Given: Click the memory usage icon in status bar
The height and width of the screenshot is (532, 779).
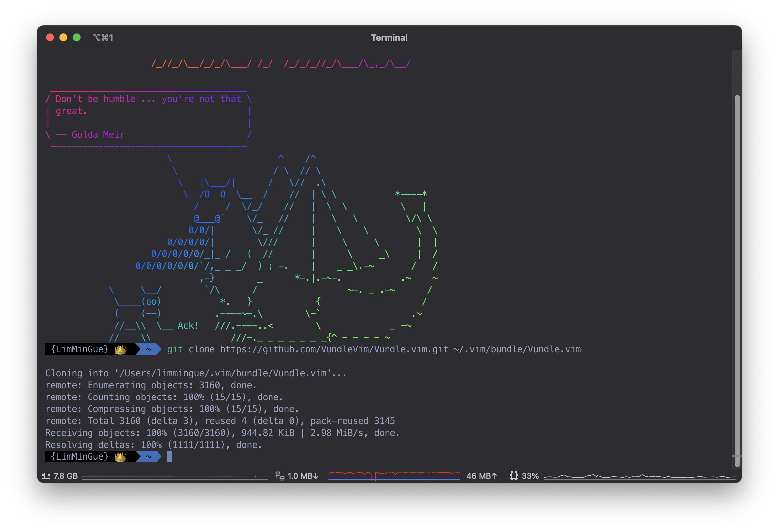Looking at the screenshot, I should [x=46, y=476].
